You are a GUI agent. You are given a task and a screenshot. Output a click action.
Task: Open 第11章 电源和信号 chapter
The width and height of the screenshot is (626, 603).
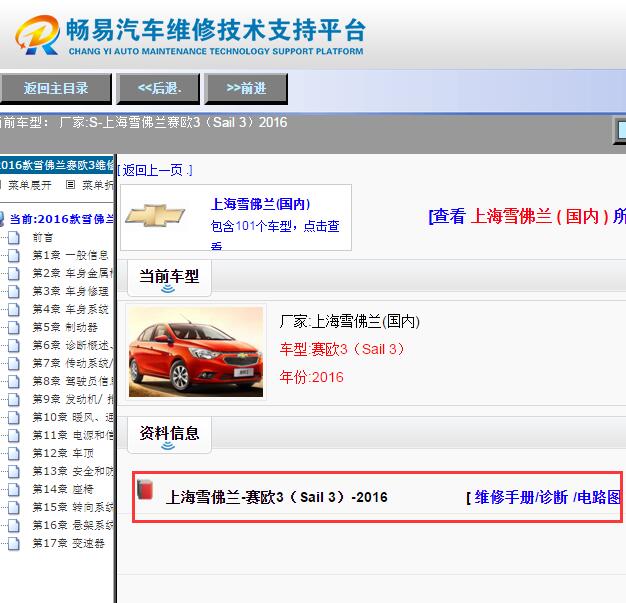click(73, 435)
